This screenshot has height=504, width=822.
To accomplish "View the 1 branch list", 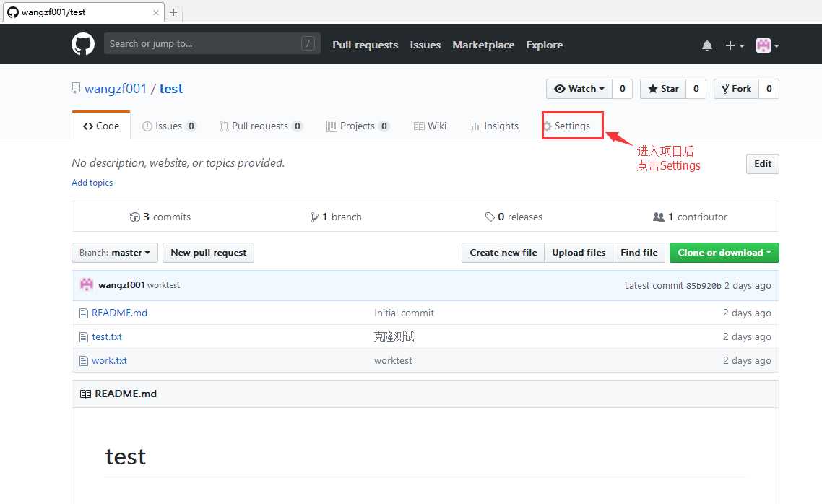I will [336, 217].
